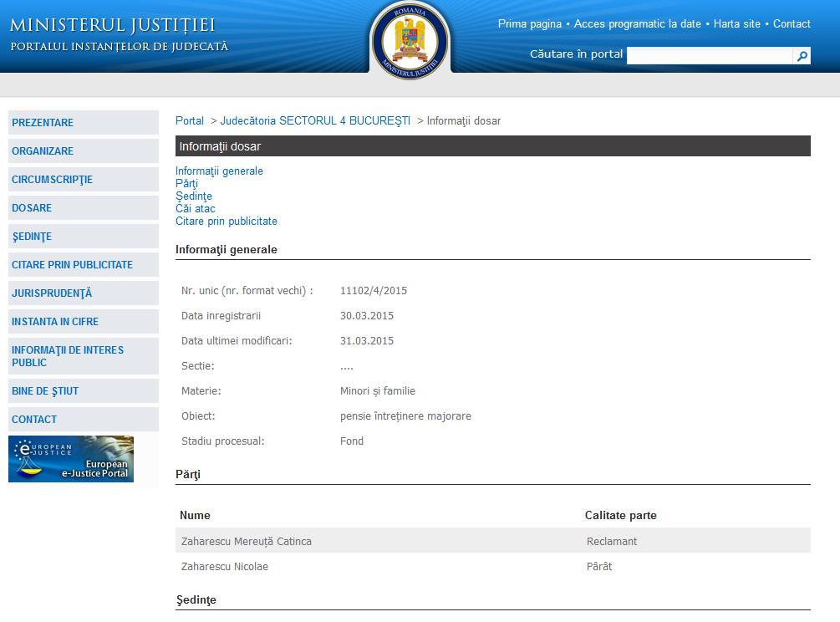Screen dimensions: 840x622
Task: Open JURISPRUDENŢĂ sidebar item
Action: pos(52,293)
